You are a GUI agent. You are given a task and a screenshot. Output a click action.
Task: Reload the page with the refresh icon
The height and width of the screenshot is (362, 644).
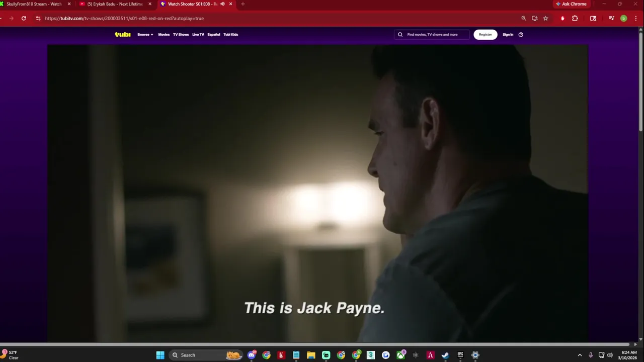click(x=24, y=18)
